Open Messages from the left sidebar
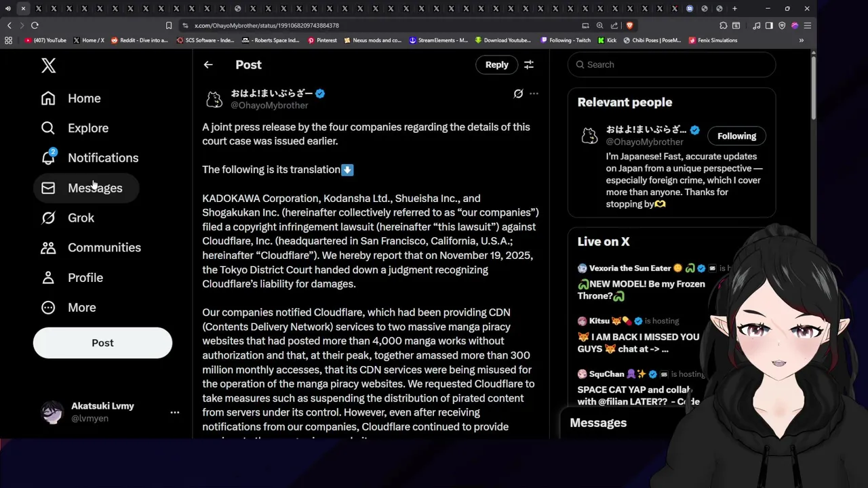The width and height of the screenshot is (868, 488). [x=86, y=188]
